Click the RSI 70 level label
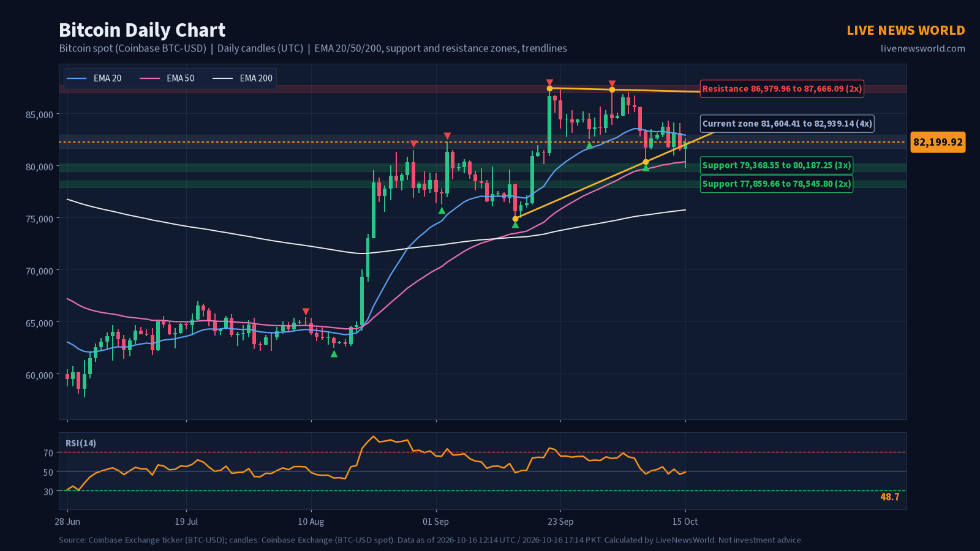This screenshot has width=980, height=551. (48, 453)
